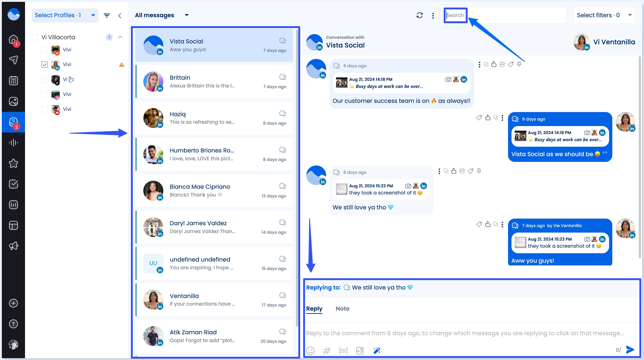This screenshot has height=360, width=644.
Task: Check the Vi Villacorta group checkbox
Action: tap(35, 37)
